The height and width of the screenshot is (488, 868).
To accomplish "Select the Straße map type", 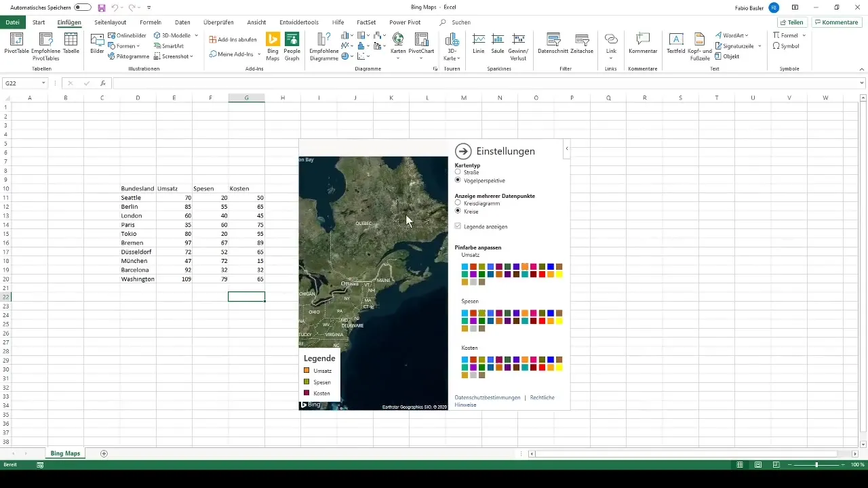I will click(458, 172).
